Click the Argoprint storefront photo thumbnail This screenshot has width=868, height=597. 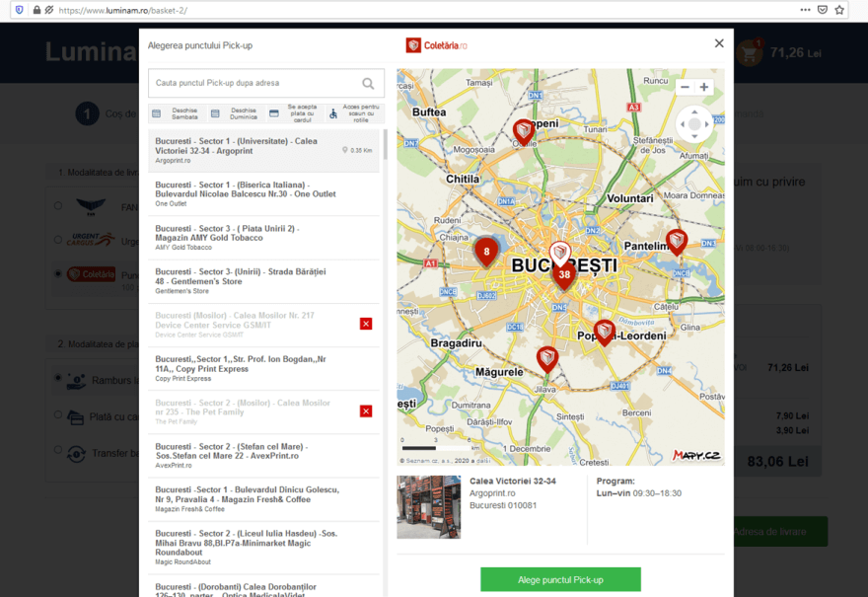[x=428, y=507]
